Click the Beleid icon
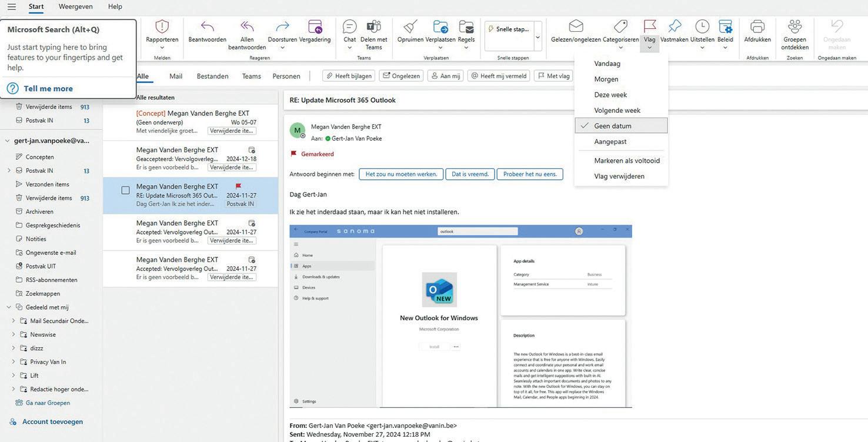 click(x=725, y=26)
